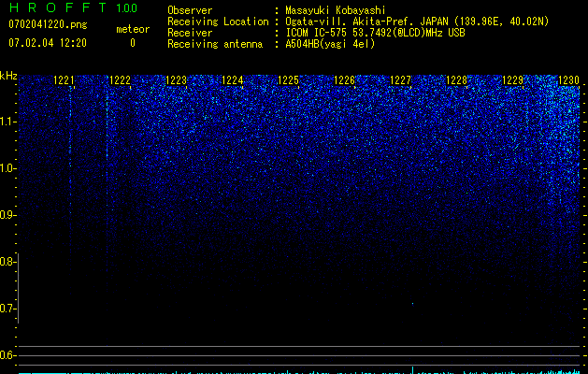Click the vertical gray range bar beside 0.8–0.7
The image size is (588, 374).
coord(18,288)
